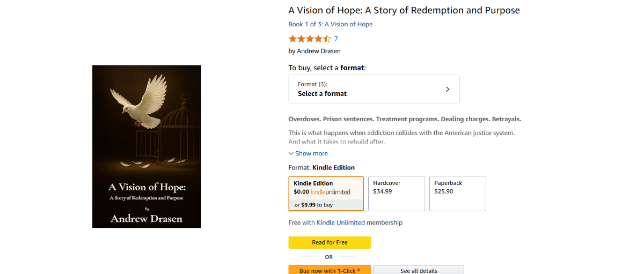Click the '$9.99 to buy' price strip

click(x=326, y=205)
